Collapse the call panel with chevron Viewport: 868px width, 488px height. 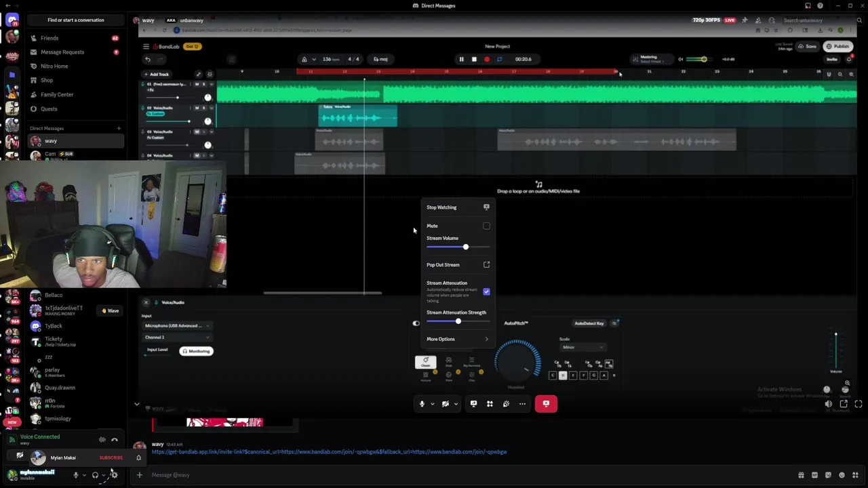click(x=136, y=405)
